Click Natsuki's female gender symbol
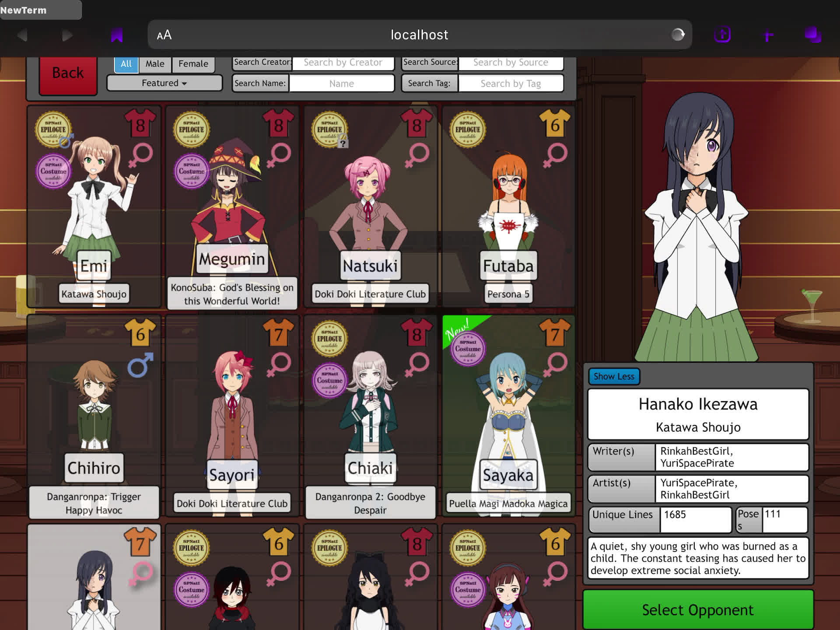The image size is (840, 630). (x=416, y=156)
